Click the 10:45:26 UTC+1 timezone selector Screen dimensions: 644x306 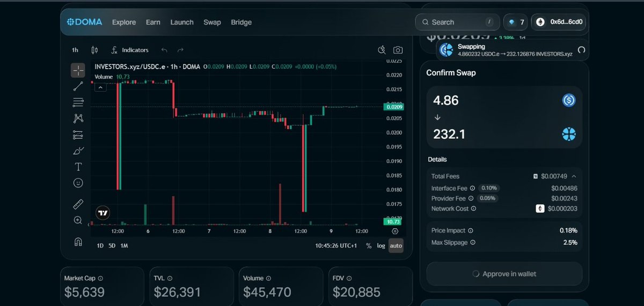click(x=336, y=245)
